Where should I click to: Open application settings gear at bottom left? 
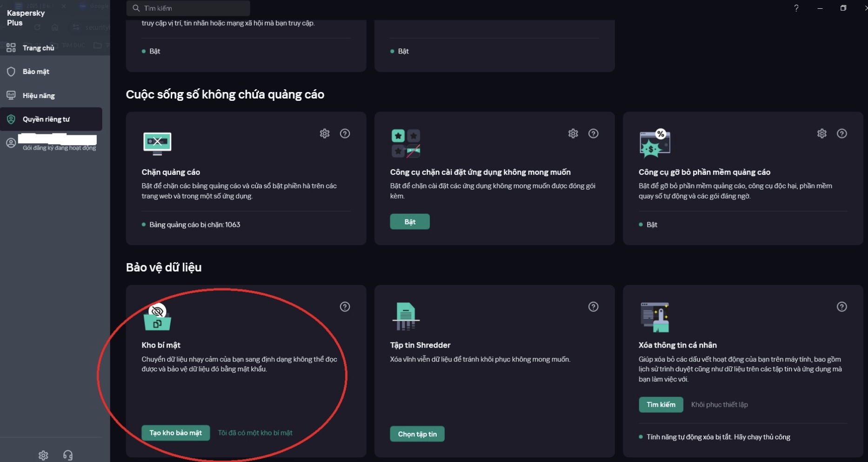click(x=43, y=455)
